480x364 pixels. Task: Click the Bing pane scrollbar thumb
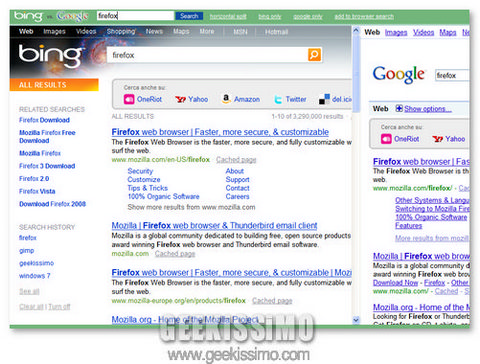click(x=356, y=74)
